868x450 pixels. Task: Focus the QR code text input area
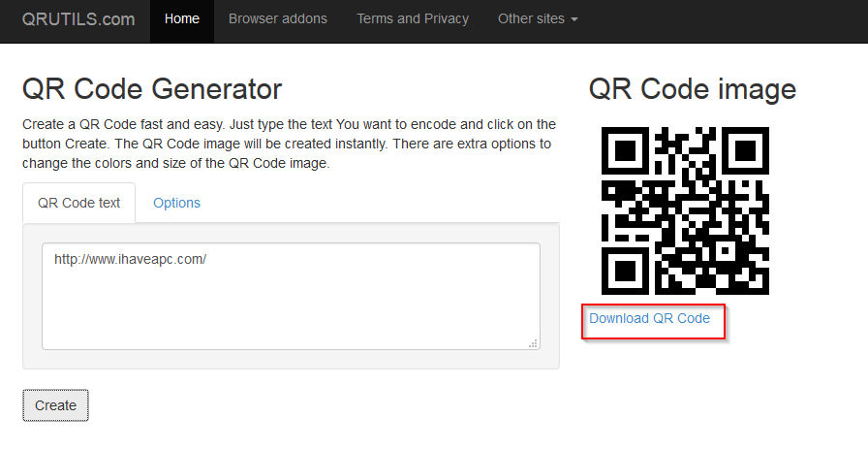click(x=291, y=296)
